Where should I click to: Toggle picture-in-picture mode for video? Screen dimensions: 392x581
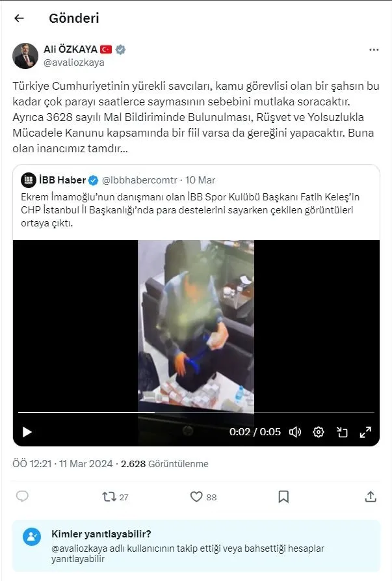tap(342, 431)
